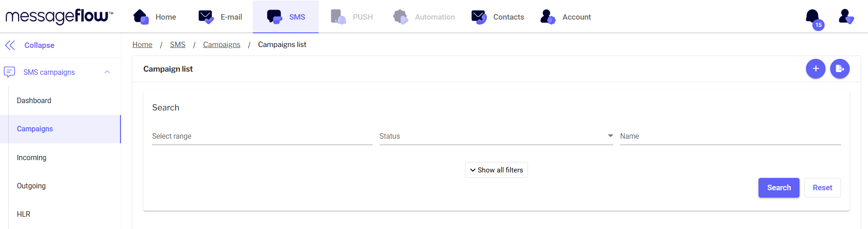Open Dashboard in the sidebar
The width and height of the screenshot is (868, 229).
coord(34,100)
